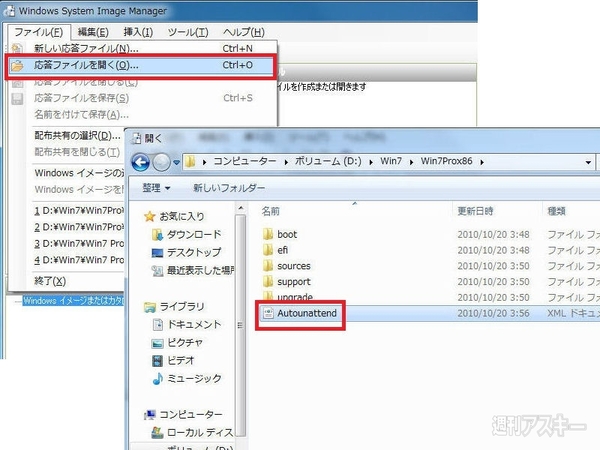The image size is (600, 450).
Task: Open recent file 3 D:¥Win7¥Win7 Pro
Action: 79,243
